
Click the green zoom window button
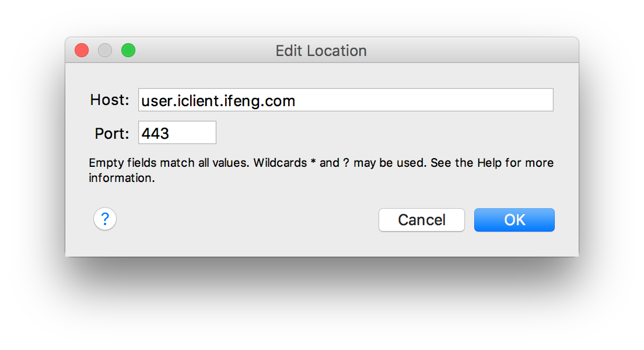(128, 51)
